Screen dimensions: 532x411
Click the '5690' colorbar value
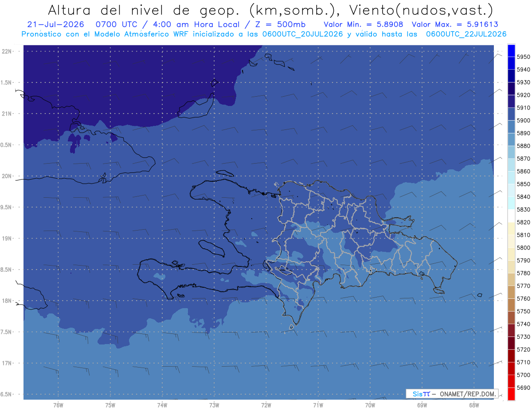pyautogui.click(x=523, y=388)
